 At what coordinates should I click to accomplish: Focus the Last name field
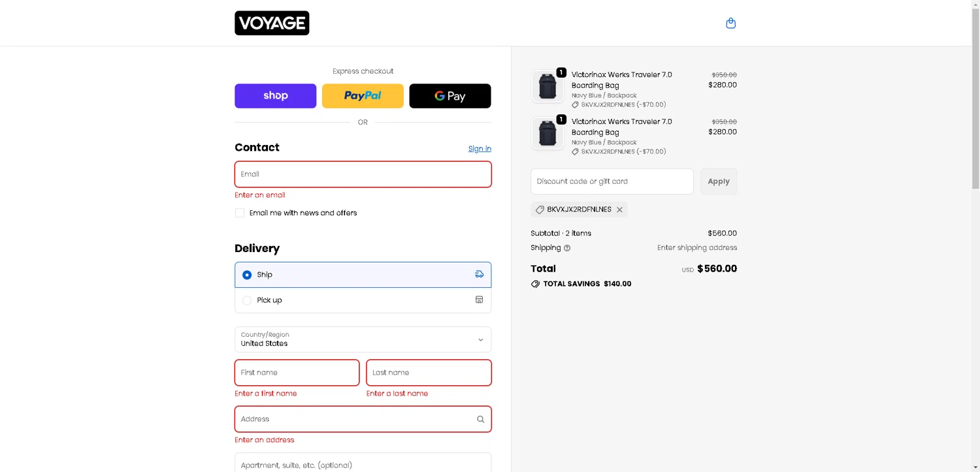[x=429, y=373]
